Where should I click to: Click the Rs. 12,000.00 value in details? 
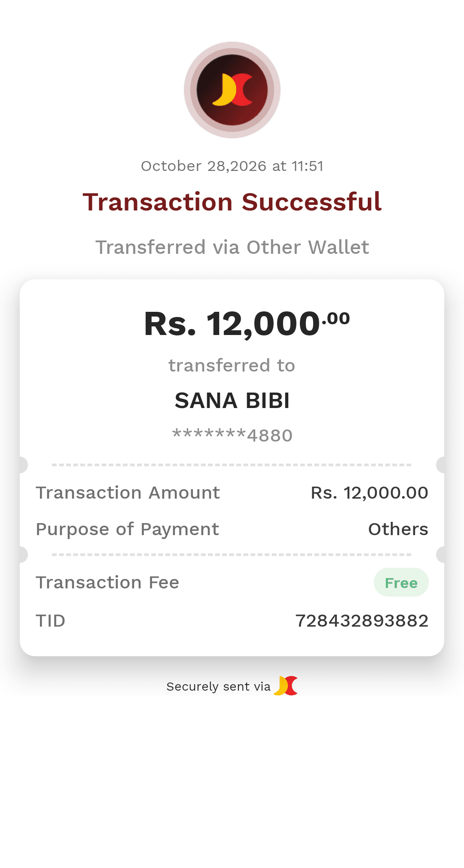click(369, 493)
